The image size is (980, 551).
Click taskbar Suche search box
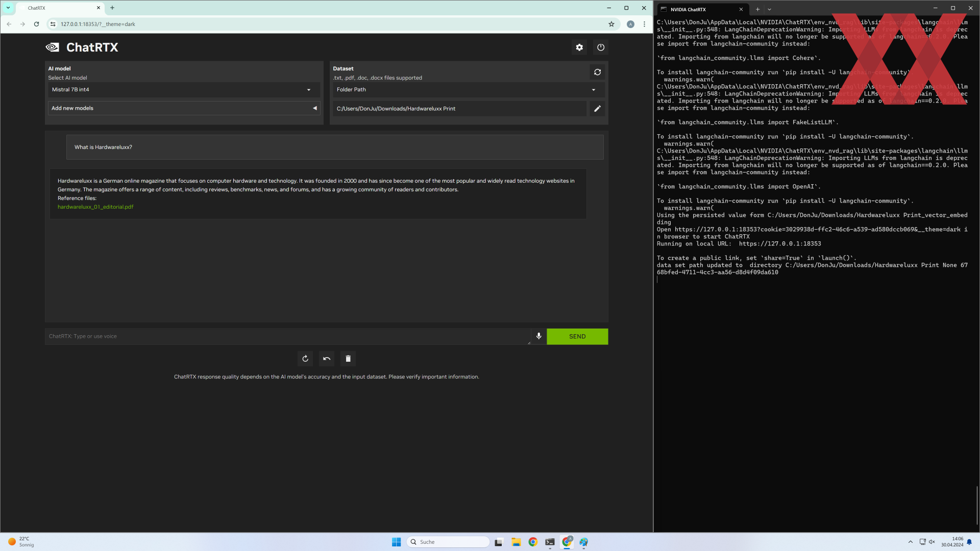click(x=448, y=542)
